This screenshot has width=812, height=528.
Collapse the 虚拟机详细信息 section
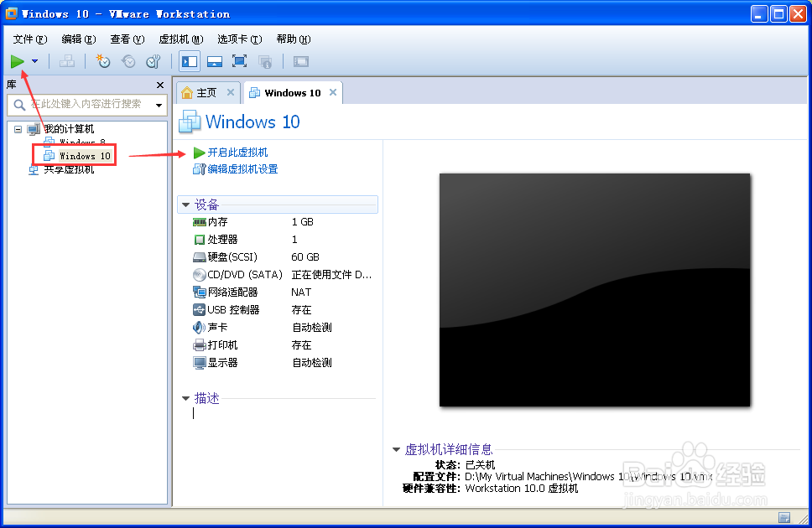click(x=396, y=450)
